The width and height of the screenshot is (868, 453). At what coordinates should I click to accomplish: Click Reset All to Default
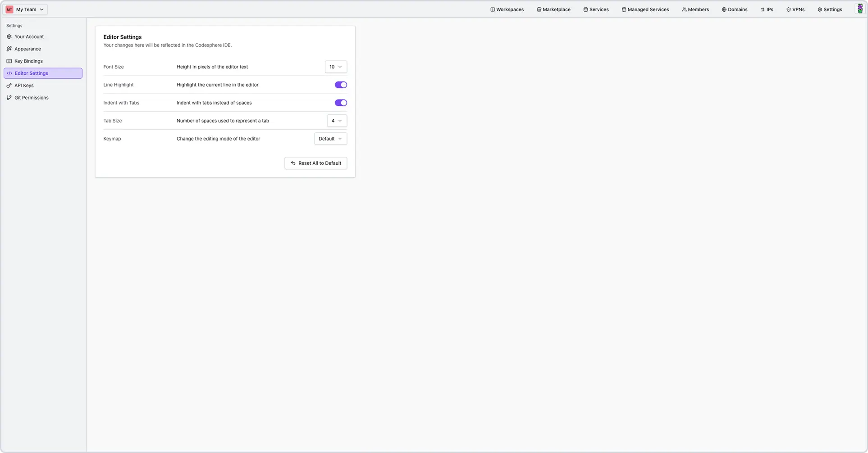315,163
